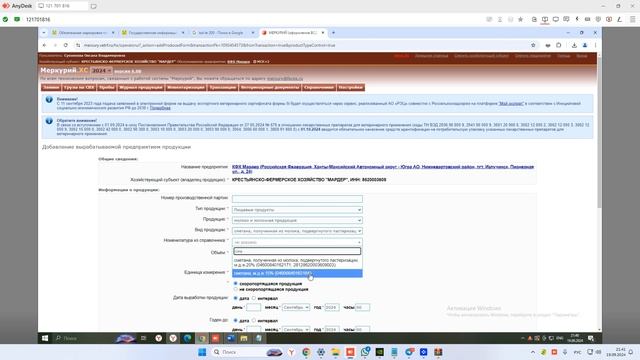Open Chrome from local taskbar
The height and width of the screenshot is (360, 640).
[306, 352]
